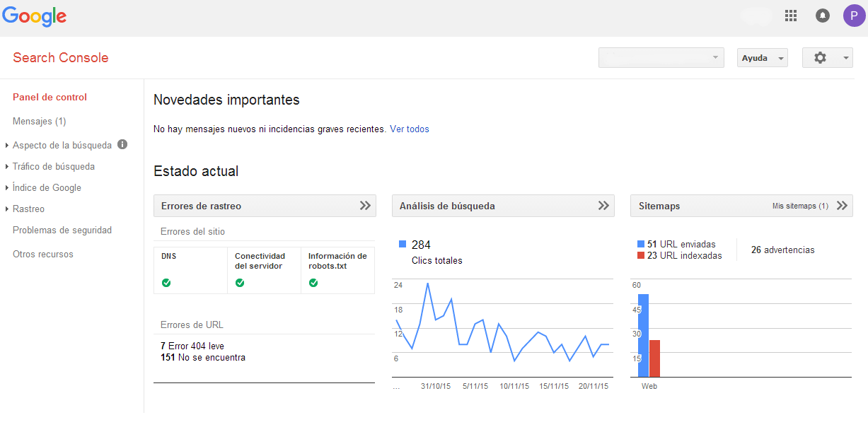Image resolution: width=868 pixels, height=444 pixels.
Task: Click the blue URL enviadas legend square
Action: coord(641,244)
